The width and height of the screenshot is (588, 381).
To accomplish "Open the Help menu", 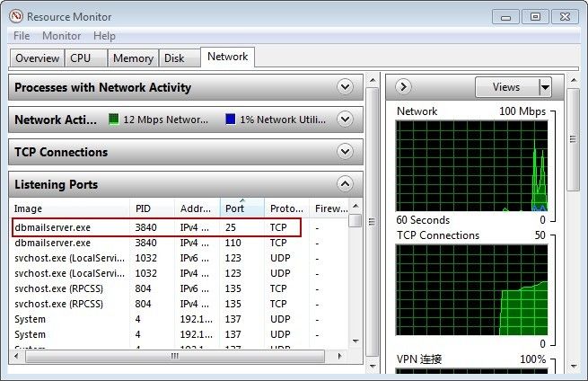I will [104, 36].
